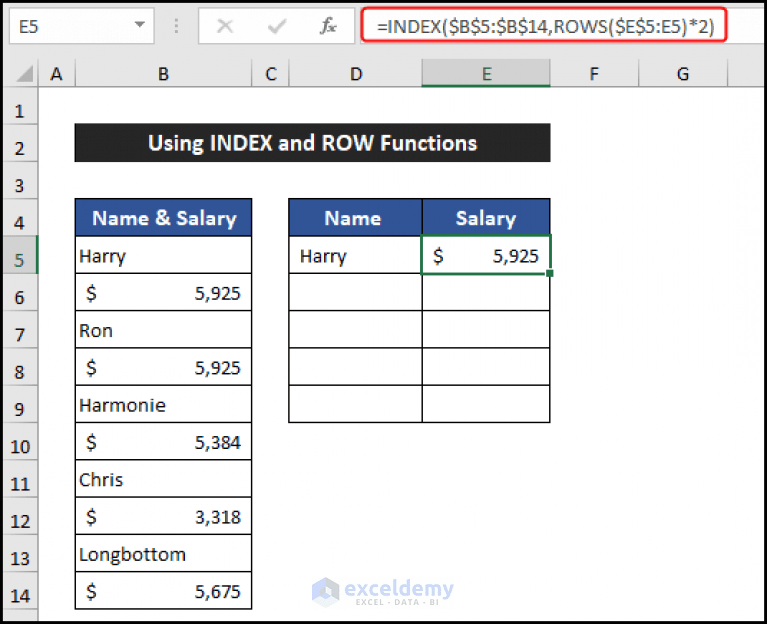This screenshot has height=624, width=767.
Task: Select column G header
Action: (x=683, y=74)
